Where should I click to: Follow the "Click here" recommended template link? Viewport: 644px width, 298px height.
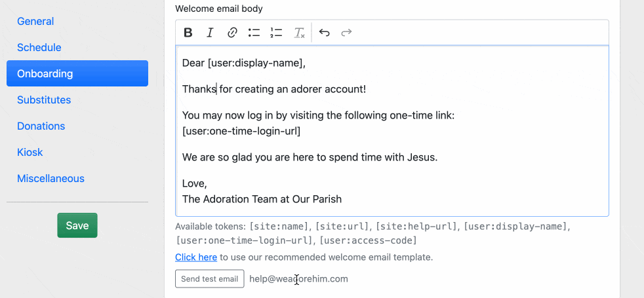(x=196, y=257)
